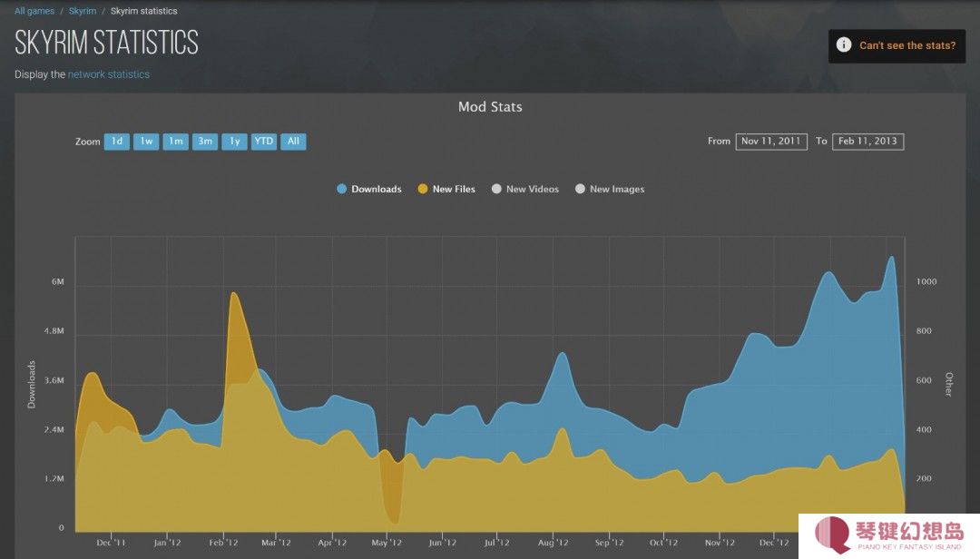Show the New Images series in the legend
The image size is (980, 559).
[610, 189]
